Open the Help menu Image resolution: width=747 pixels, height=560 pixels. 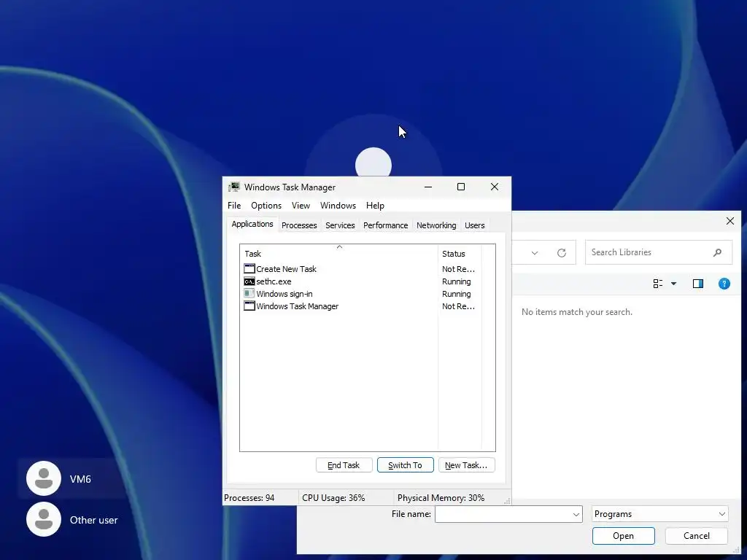point(375,205)
